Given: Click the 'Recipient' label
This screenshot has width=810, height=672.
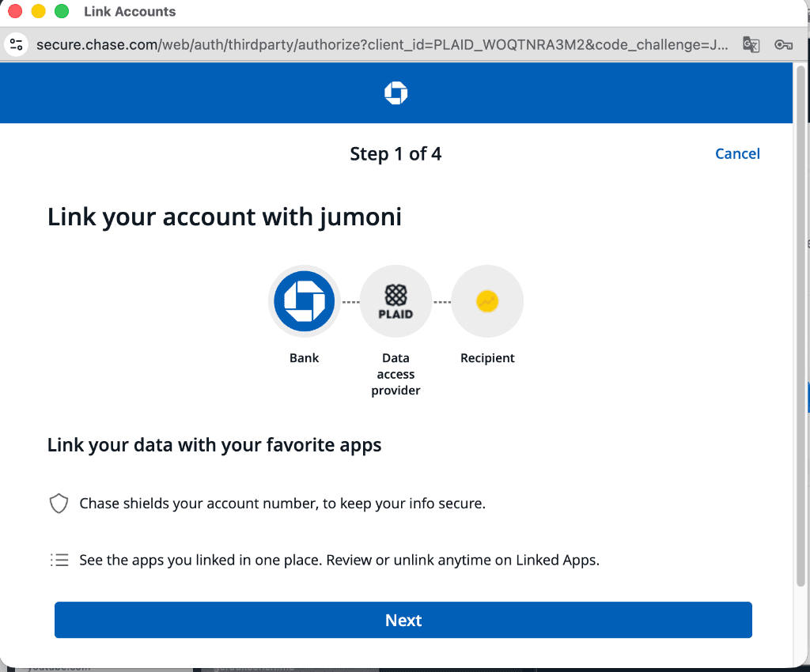Looking at the screenshot, I should pos(487,358).
